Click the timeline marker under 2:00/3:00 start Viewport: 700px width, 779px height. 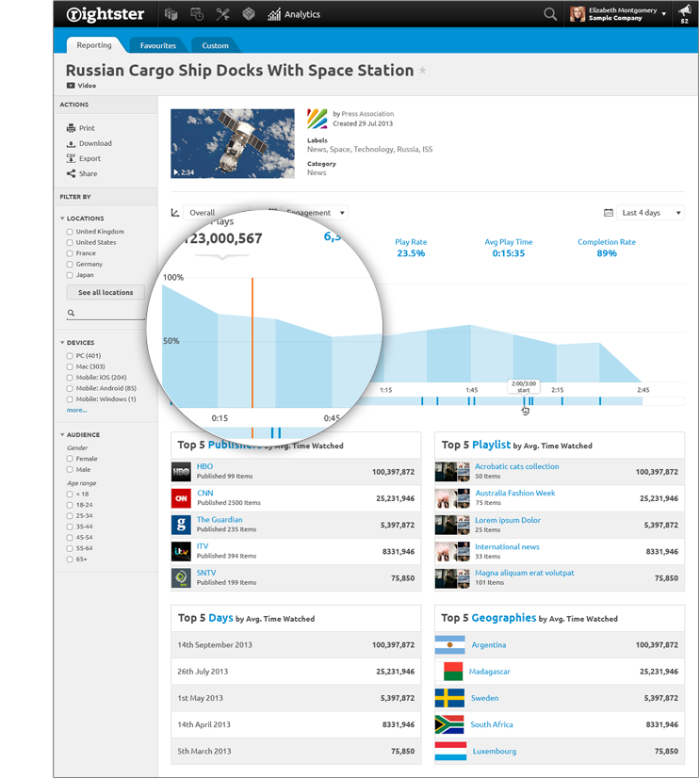[x=524, y=401]
